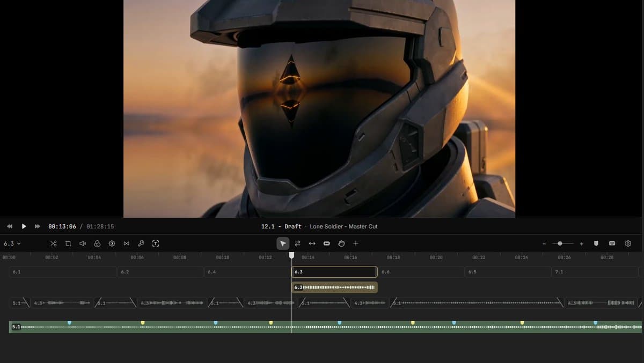
Task: Open the keyboard shortcuts icon
Action: [612, 243]
